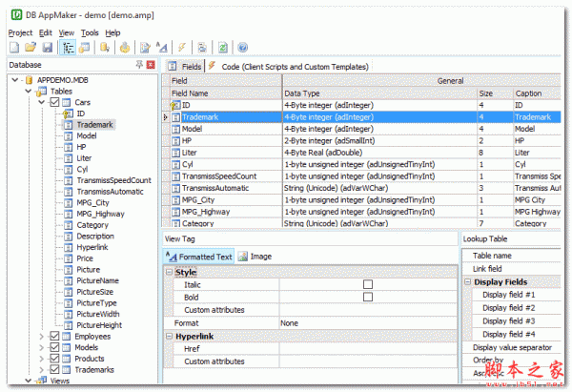Pin the Database panel with pushpin icon
Screen dimensions: 572x392
137,65
